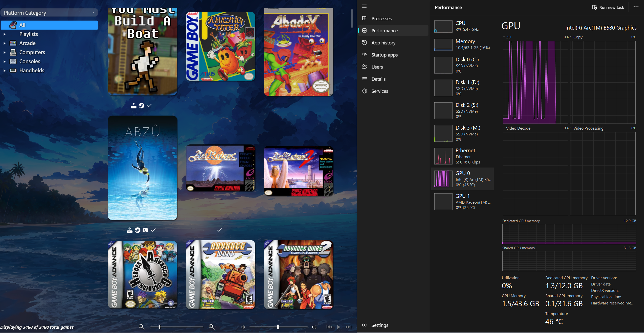This screenshot has width=644, height=333.
Task: Expand the Handhelds category arrow
Action: point(4,70)
